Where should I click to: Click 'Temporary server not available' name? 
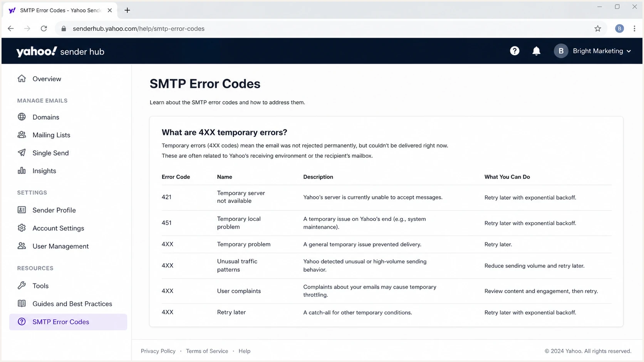[x=241, y=197]
